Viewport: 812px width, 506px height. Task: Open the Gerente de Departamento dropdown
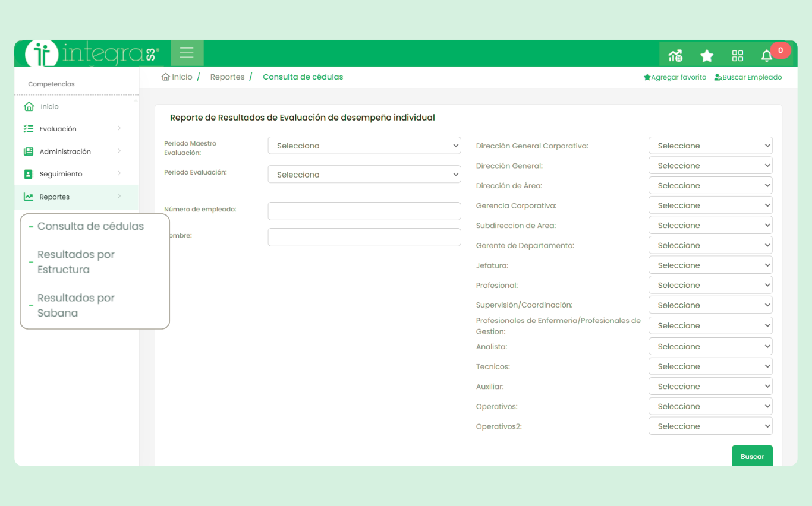coord(710,245)
